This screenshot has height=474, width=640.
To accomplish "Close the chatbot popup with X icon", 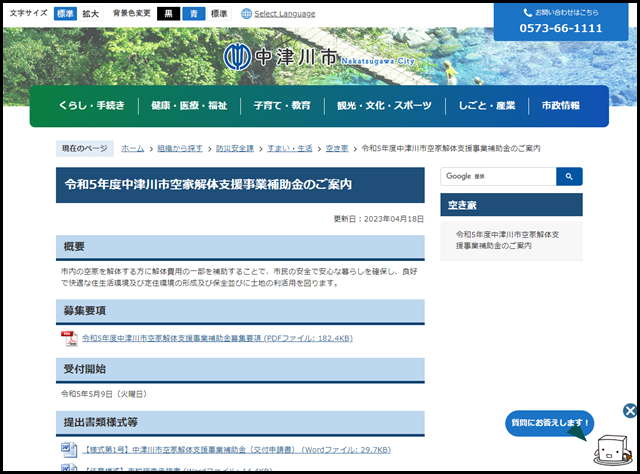I will point(629,410).
